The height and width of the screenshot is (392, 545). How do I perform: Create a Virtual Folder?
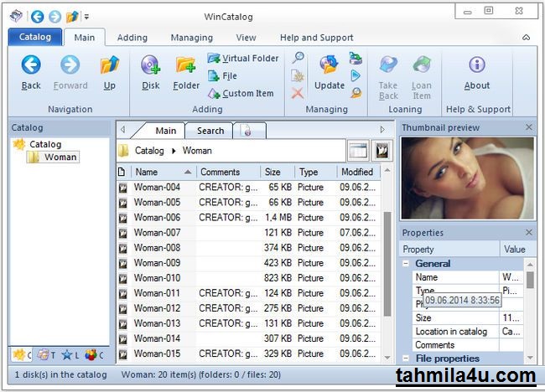[x=243, y=58]
